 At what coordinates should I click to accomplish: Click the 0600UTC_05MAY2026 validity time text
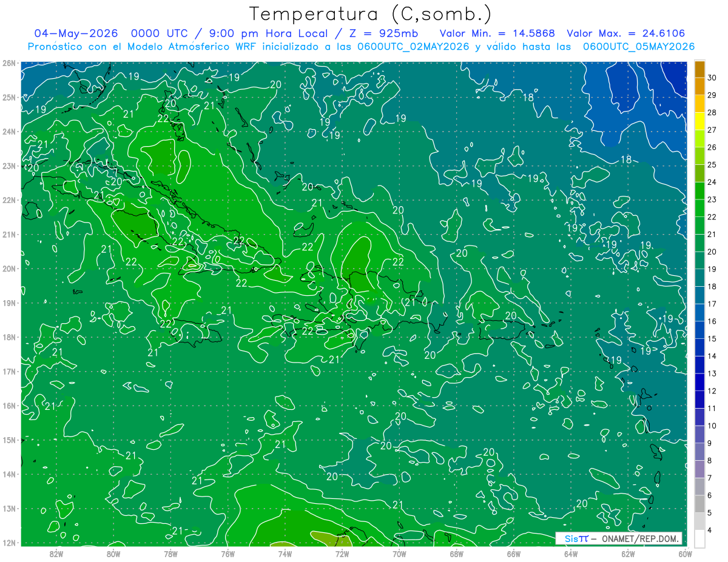(x=639, y=47)
